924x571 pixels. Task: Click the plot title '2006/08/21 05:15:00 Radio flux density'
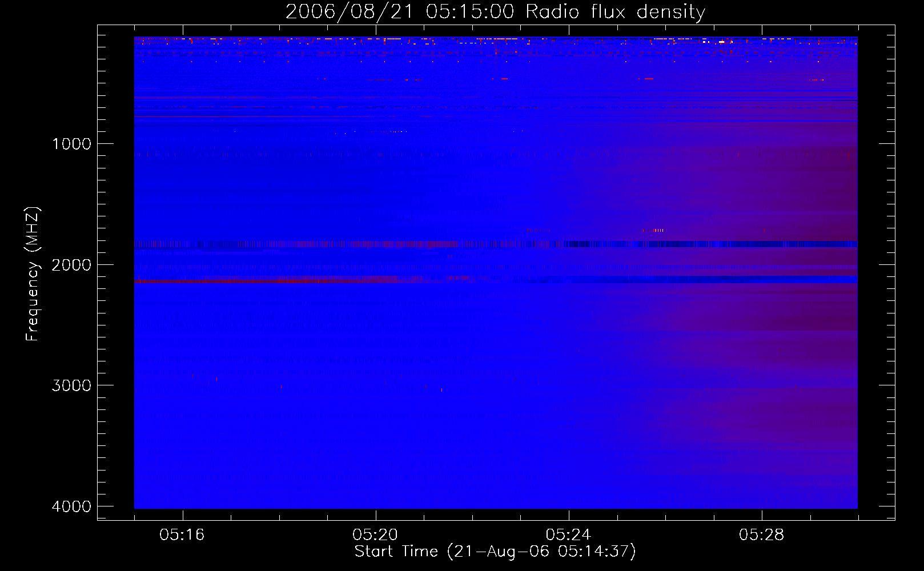point(495,12)
